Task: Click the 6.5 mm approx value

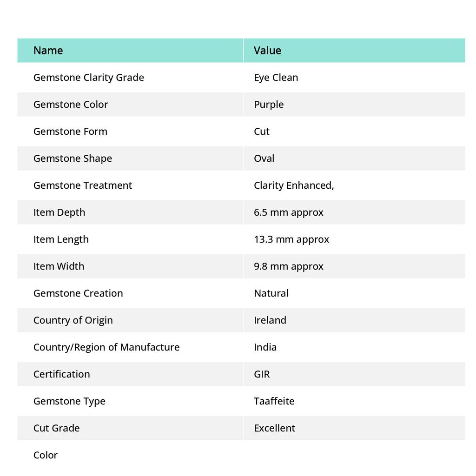Action: tap(288, 212)
